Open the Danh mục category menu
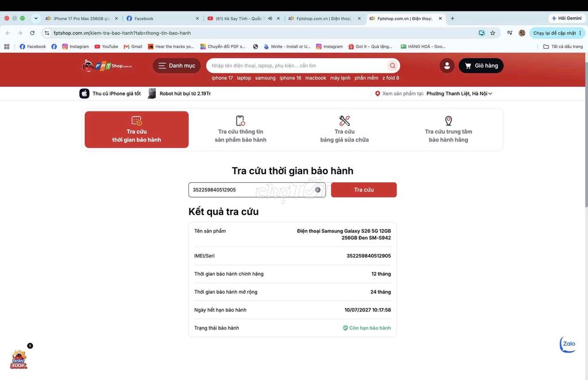The height and width of the screenshot is (380, 588). coord(177,66)
